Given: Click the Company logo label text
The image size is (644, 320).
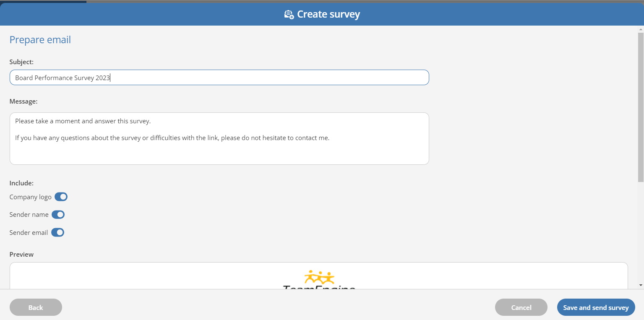Looking at the screenshot, I should coord(31,197).
